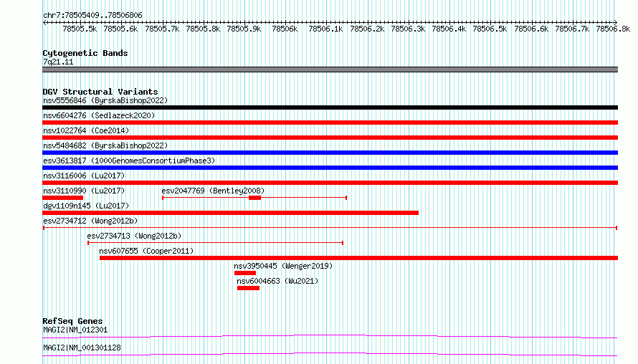The image size is (638, 364).
Task: Click ruler position 78505.6k
Action: click(x=120, y=29)
